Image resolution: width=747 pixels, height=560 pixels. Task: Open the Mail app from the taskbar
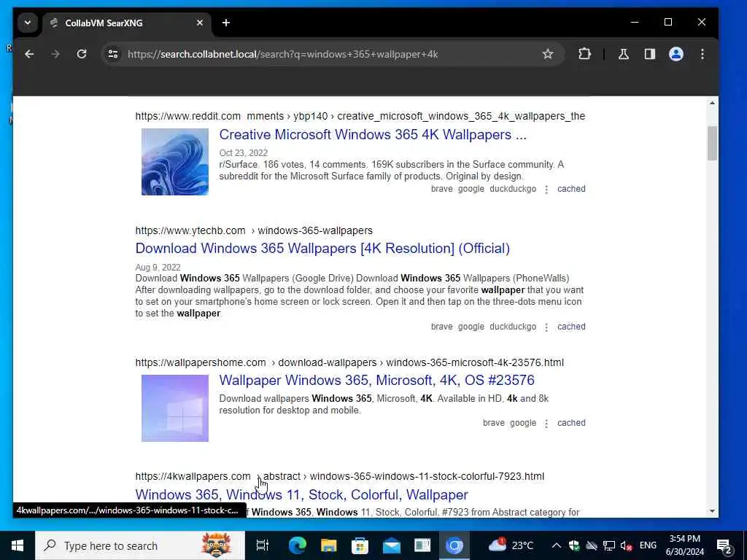tap(391, 545)
